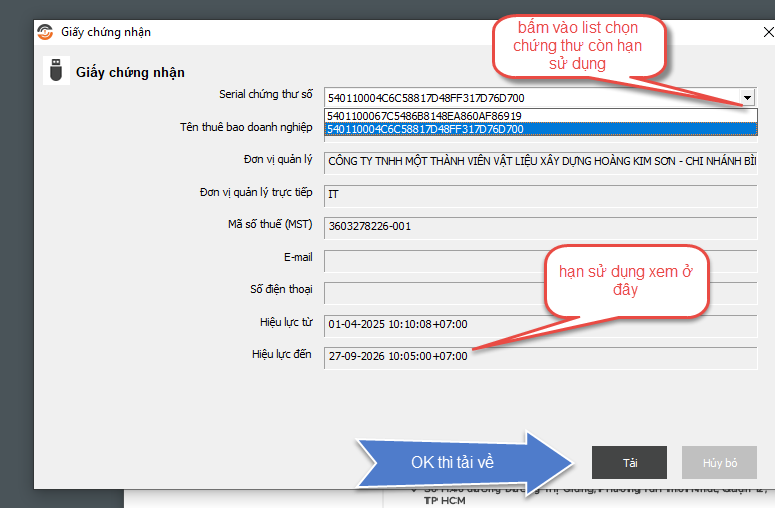This screenshot has width=775, height=508.
Task: Close the Giấy chứng nhận dialog window
Action: tap(767, 32)
